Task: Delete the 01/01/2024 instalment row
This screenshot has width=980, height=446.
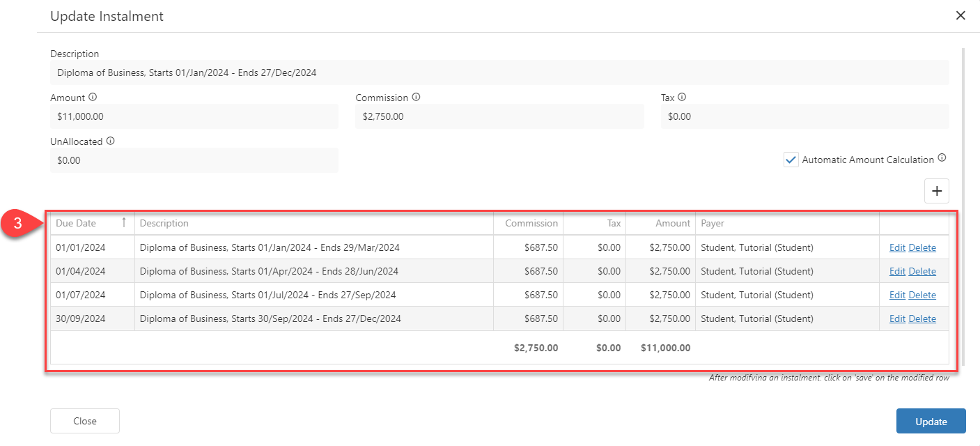Action: click(x=922, y=247)
